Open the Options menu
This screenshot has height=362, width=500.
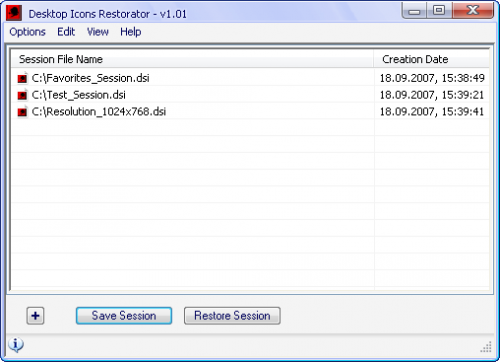click(x=27, y=32)
